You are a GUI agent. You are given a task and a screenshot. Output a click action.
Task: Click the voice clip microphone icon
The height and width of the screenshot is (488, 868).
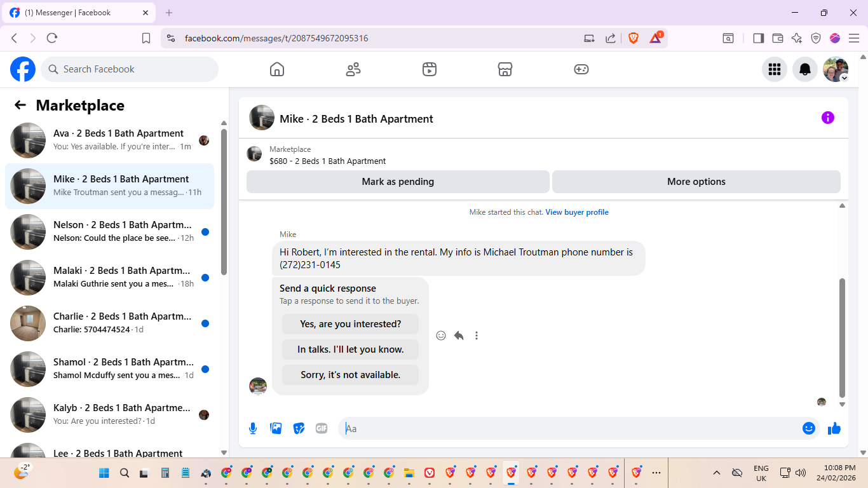coord(253,428)
